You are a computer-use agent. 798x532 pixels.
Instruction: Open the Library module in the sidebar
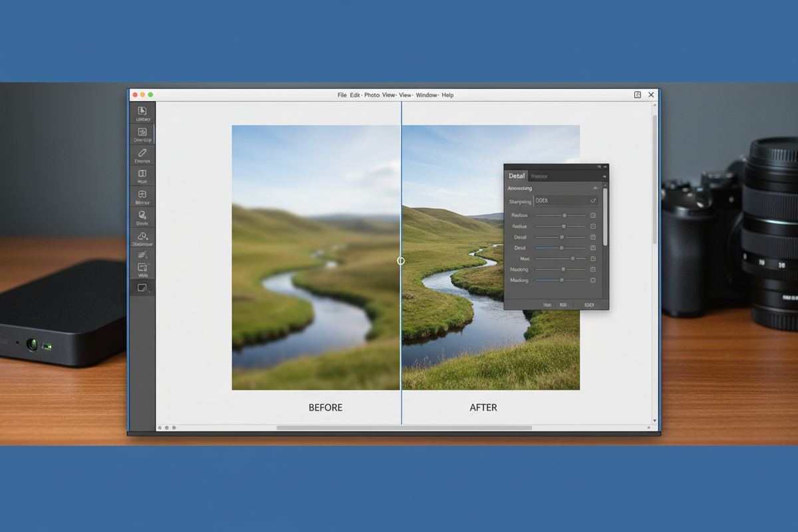[142, 113]
